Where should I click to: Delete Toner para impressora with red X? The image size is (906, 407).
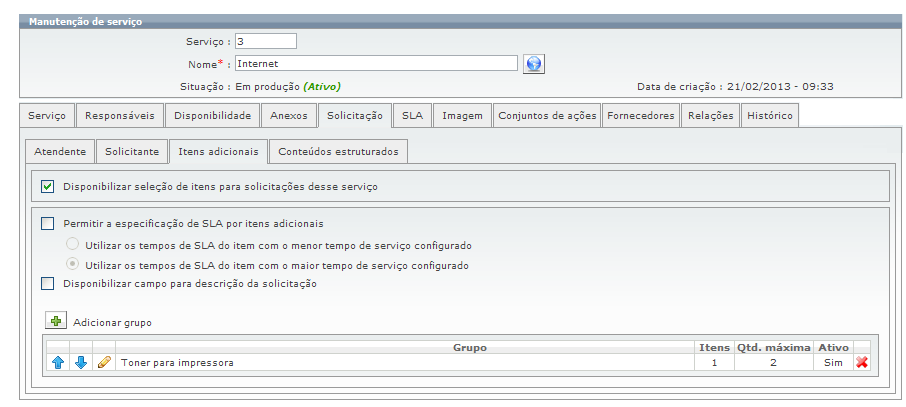point(862,363)
